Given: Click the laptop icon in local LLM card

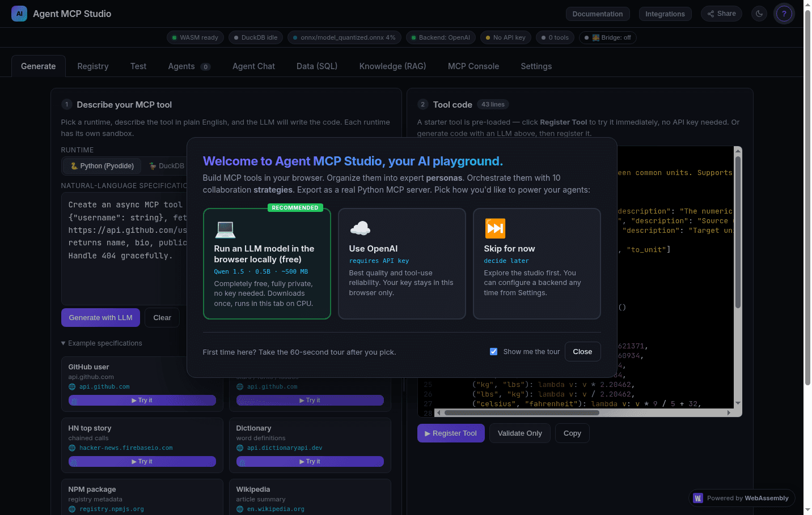Looking at the screenshot, I should click(225, 229).
